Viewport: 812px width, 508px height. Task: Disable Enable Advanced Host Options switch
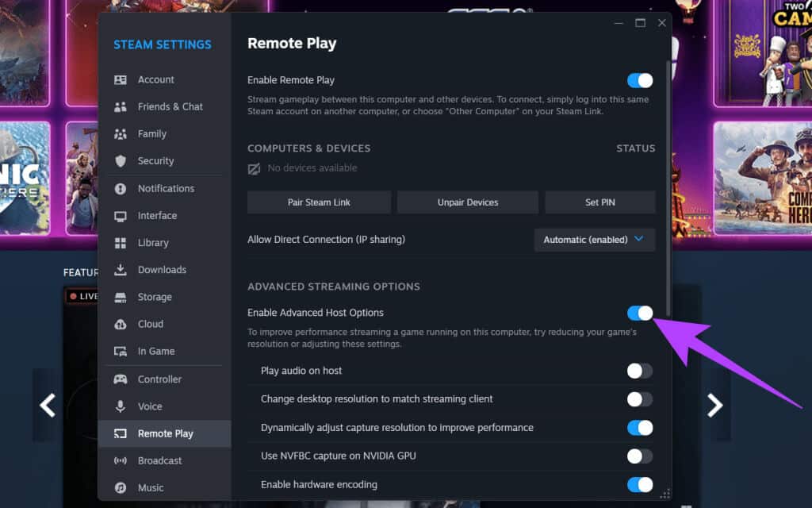tap(640, 313)
